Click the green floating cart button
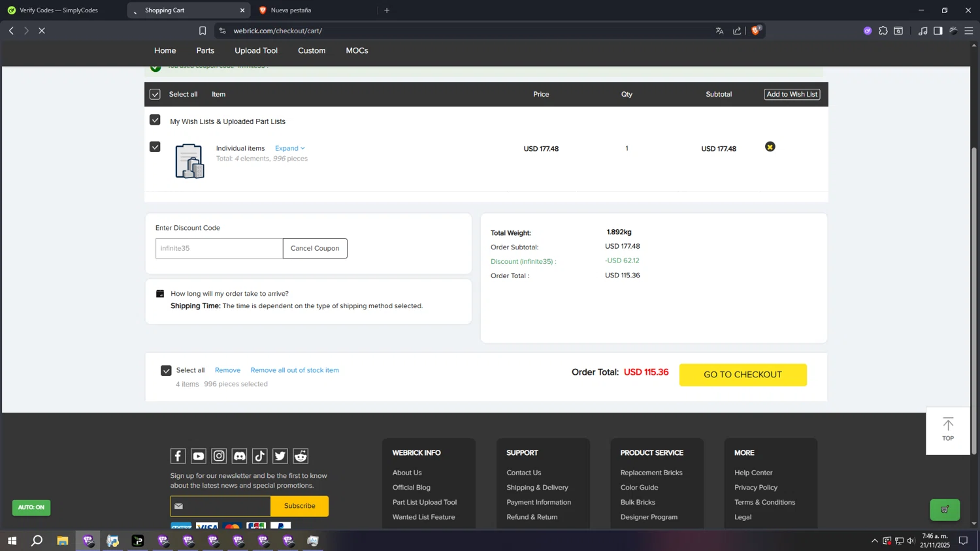Image resolution: width=980 pixels, height=551 pixels. (x=945, y=509)
